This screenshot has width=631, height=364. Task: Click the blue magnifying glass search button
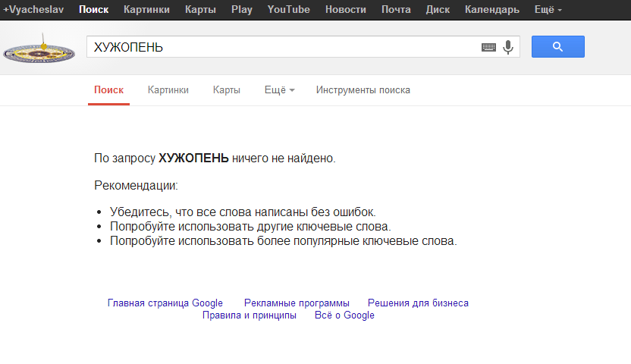point(557,47)
